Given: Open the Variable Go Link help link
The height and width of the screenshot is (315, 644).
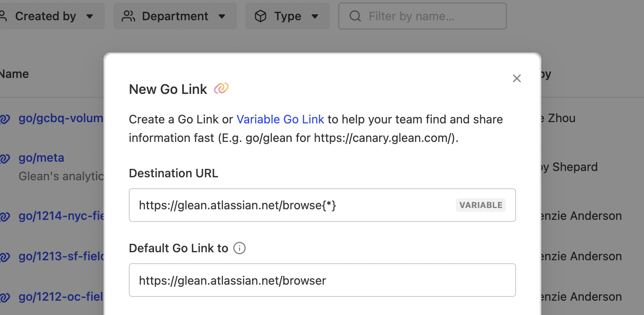Looking at the screenshot, I should point(280,119).
